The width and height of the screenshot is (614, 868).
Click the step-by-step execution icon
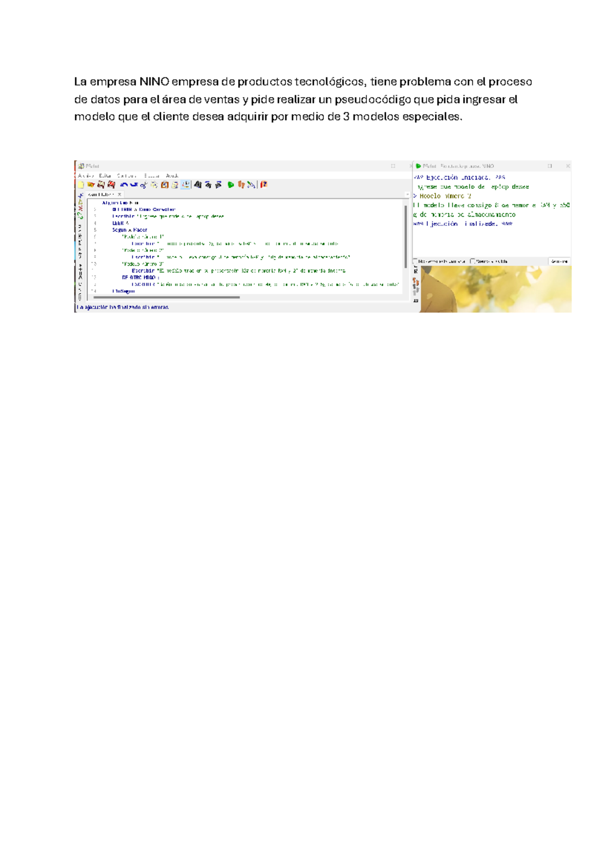pyautogui.click(x=241, y=185)
